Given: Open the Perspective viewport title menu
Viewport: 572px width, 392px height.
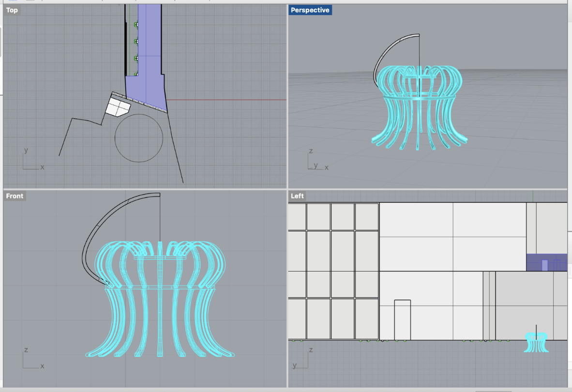Looking at the screenshot, I should click(x=310, y=10).
